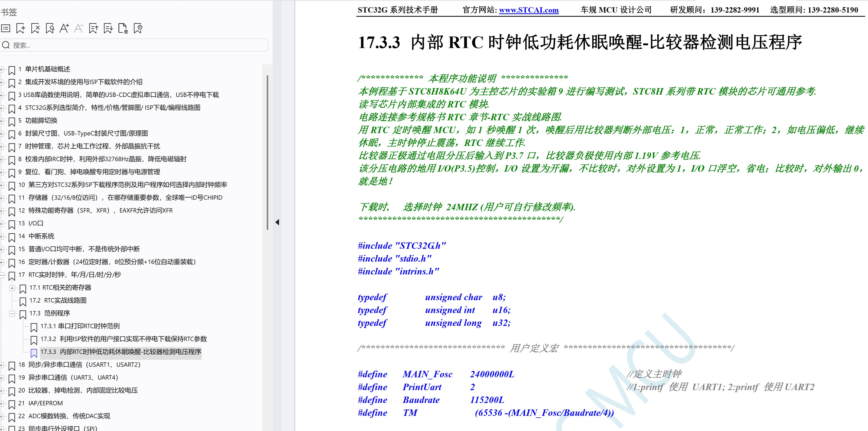868x431 pixels.
Task: Click the bookmark search input field
Action: pos(134,45)
